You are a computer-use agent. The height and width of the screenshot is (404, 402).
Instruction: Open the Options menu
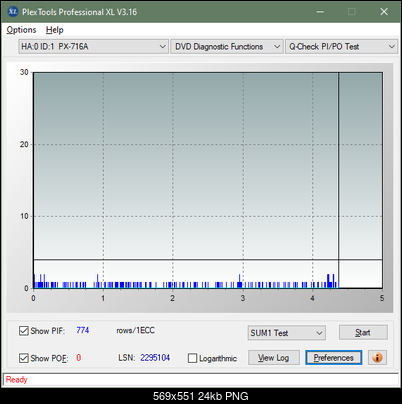pos(21,30)
